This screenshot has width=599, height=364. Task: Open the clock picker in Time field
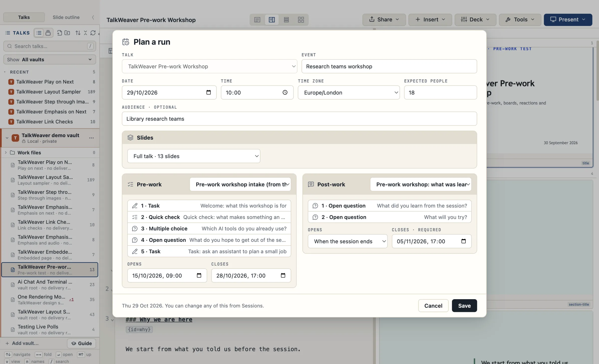285,92
